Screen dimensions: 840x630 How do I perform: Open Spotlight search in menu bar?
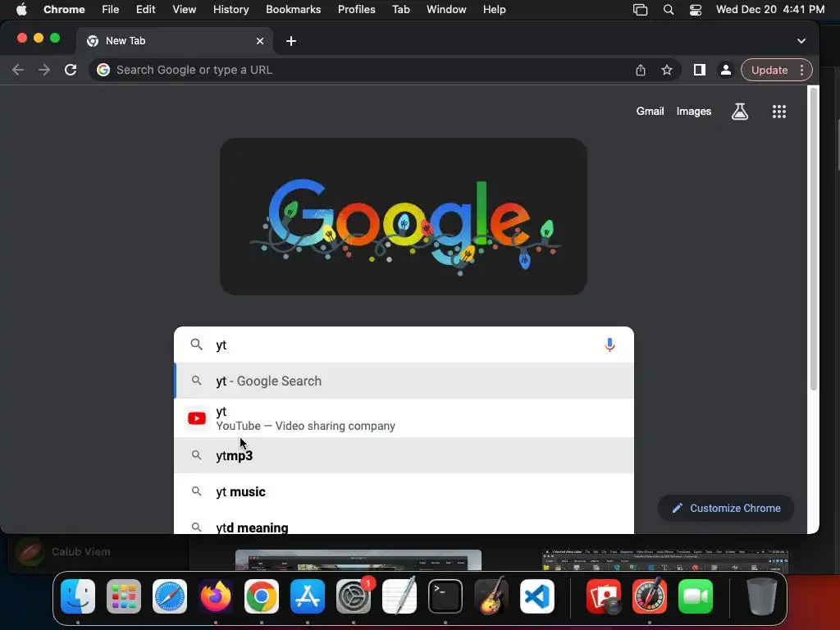click(668, 10)
